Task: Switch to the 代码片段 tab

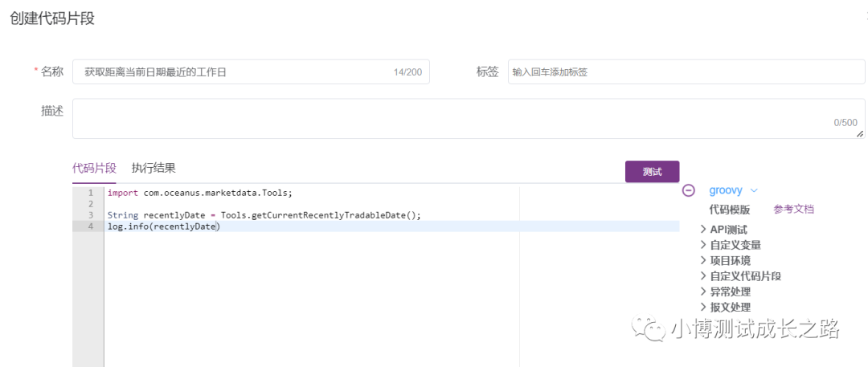Action: tap(94, 169)
